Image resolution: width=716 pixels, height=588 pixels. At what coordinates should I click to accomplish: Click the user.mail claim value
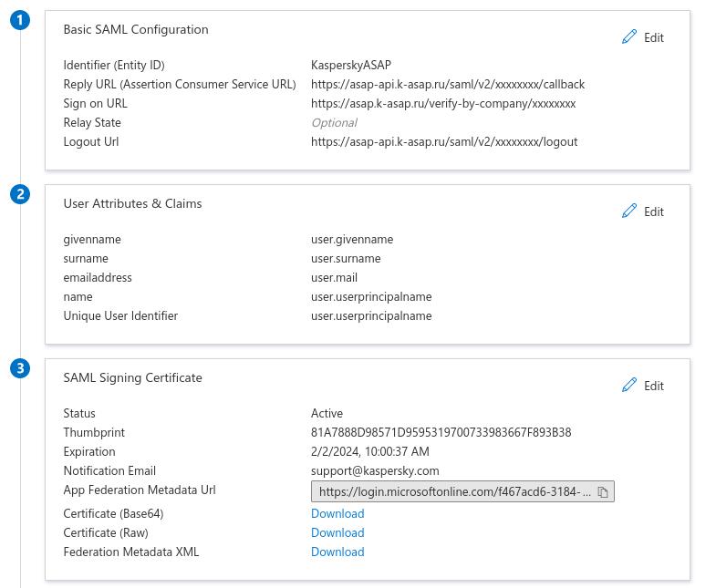click(334, 277)
